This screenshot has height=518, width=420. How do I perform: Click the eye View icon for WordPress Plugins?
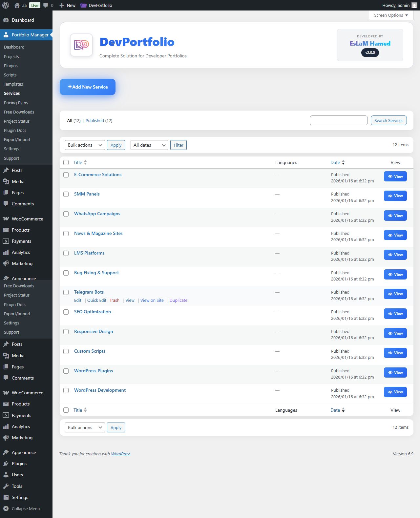pos(390,373)
